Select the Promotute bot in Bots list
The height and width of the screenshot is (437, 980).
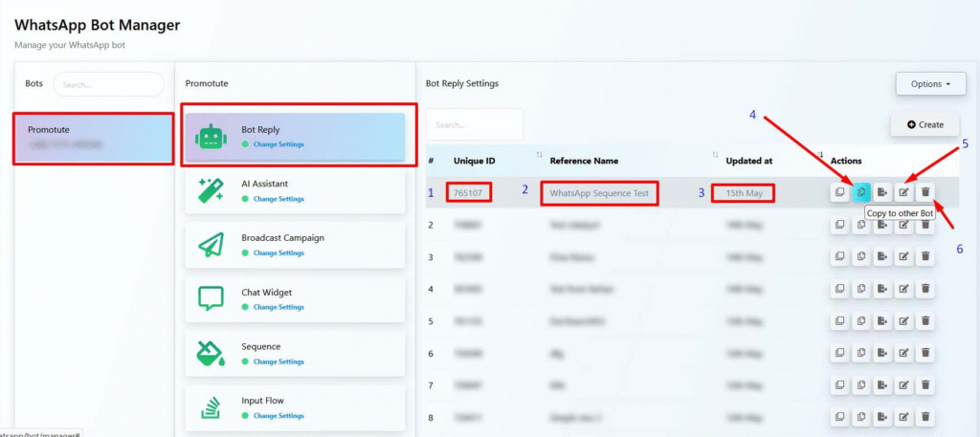[x=93, y=139]
